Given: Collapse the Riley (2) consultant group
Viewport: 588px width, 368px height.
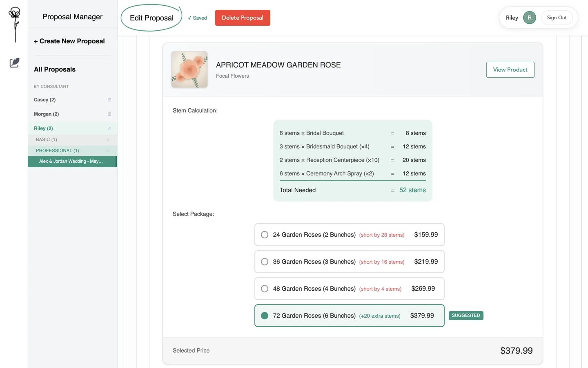Looking at the screenshot, I should [73, 128].
